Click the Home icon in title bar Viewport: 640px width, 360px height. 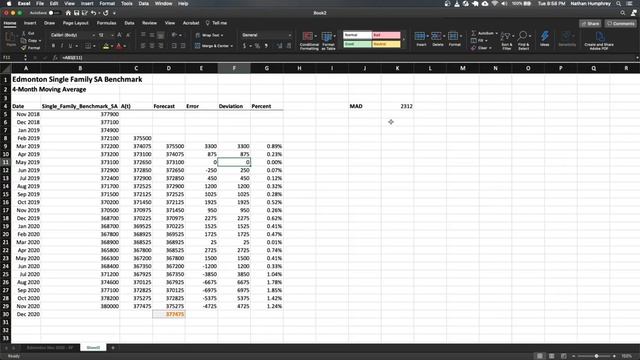coord(68,13)
